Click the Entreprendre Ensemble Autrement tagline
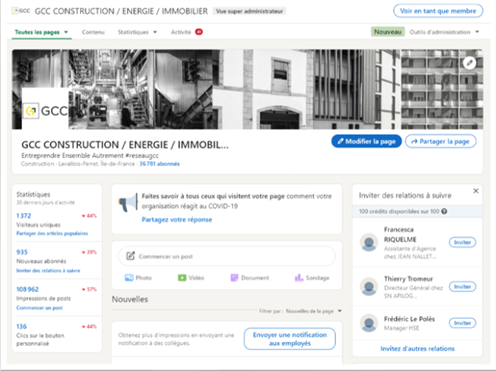Viewport: 496px width, 371px height. coord(90,155)
